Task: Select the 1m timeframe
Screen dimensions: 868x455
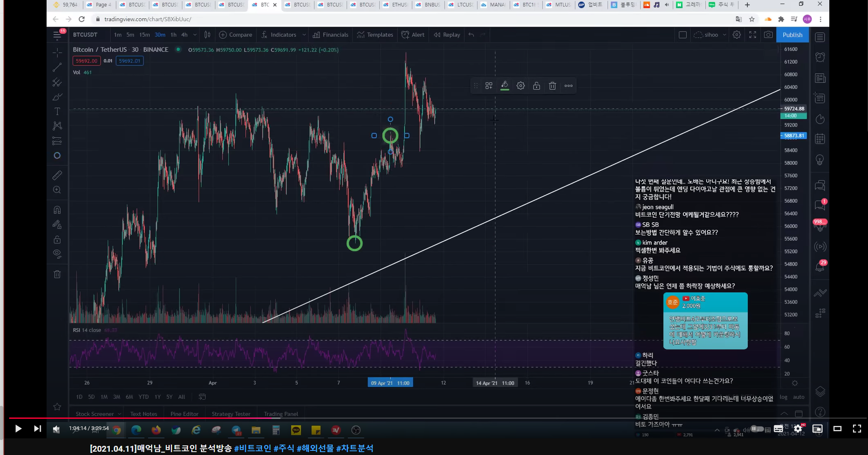Action: click(118, 35)
